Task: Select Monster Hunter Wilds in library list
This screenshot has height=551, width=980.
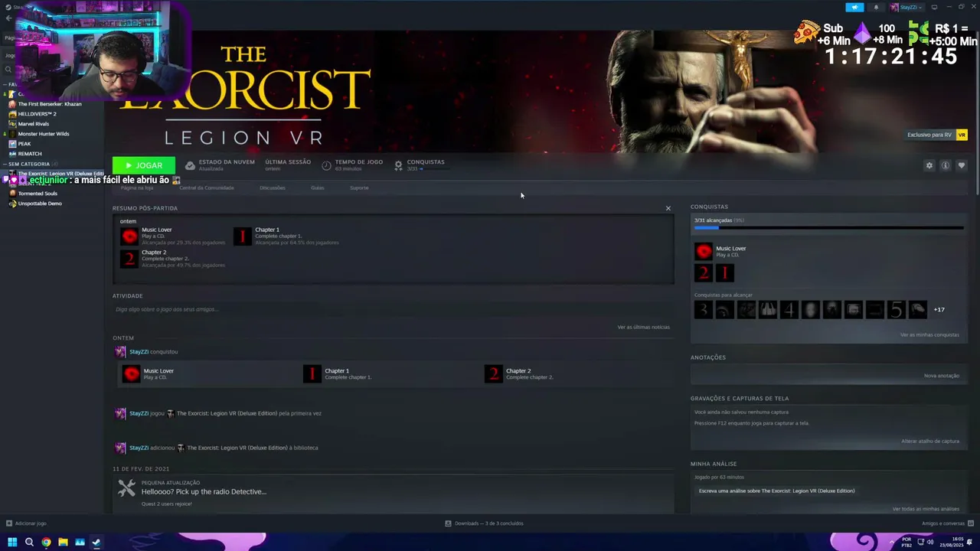Action: click(43, 134)
